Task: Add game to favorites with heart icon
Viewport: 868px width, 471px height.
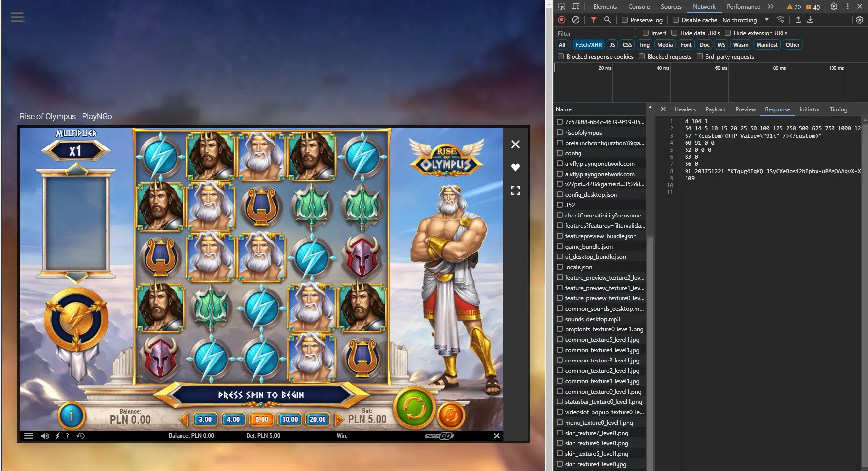Action: [515, 167]
